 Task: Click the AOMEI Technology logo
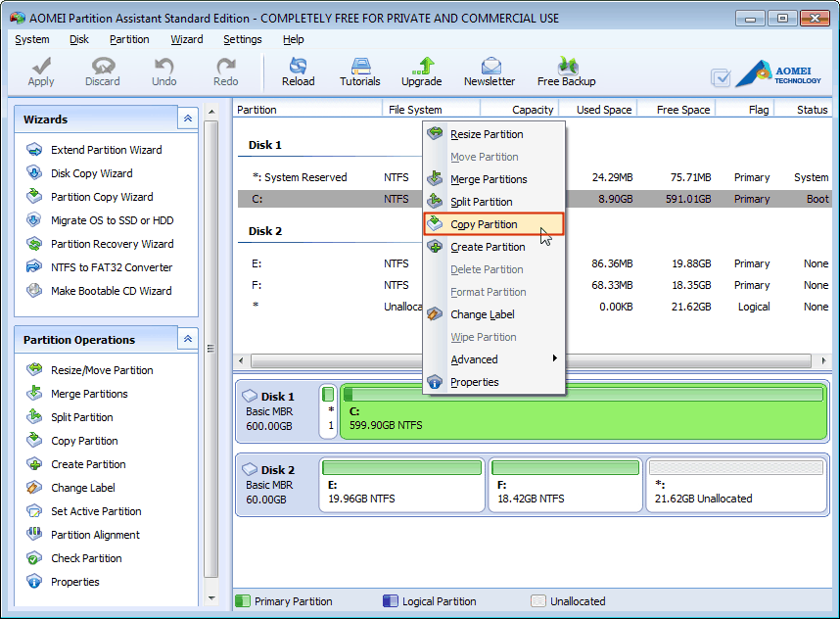tap(778, 74)
